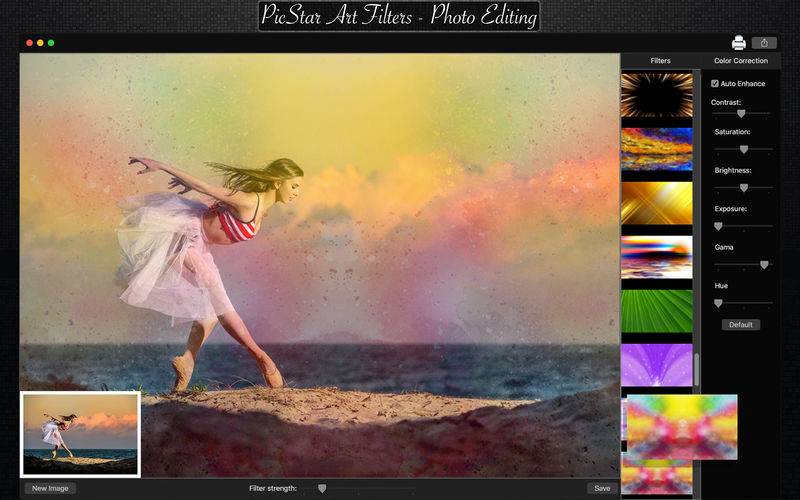
Task: Click the original image preview thumbnail
Action: 80,434
